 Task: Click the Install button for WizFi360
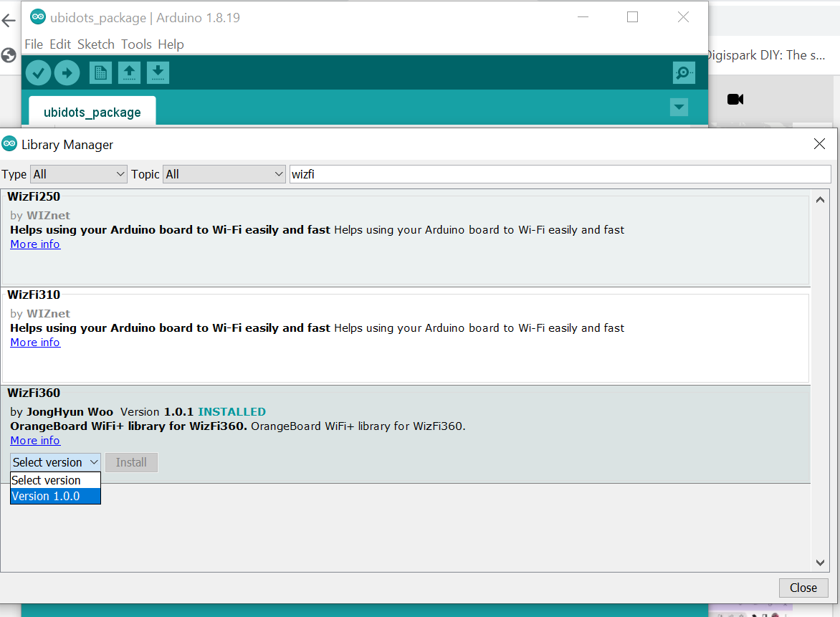131,462
